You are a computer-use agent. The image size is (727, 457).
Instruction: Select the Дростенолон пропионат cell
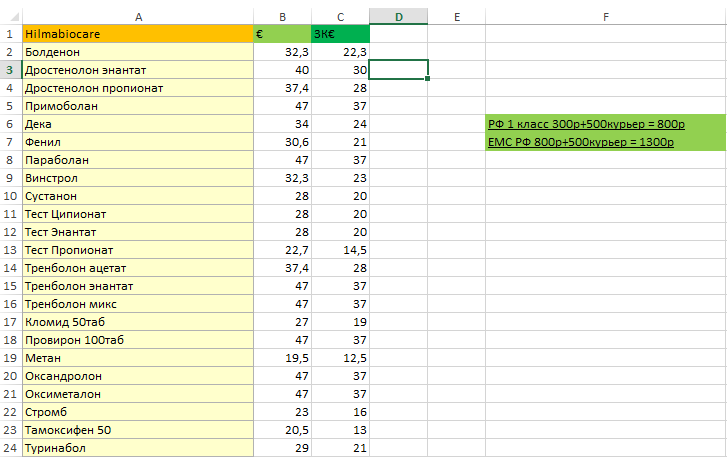138,88
